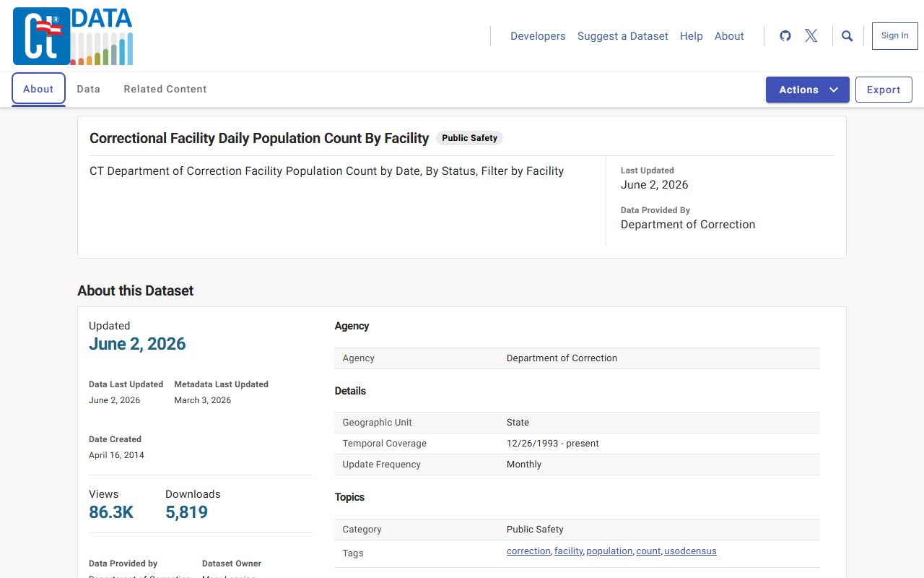Click the Department of Correction agency value
Screen dimensions: 924x578
click(562, 358)
